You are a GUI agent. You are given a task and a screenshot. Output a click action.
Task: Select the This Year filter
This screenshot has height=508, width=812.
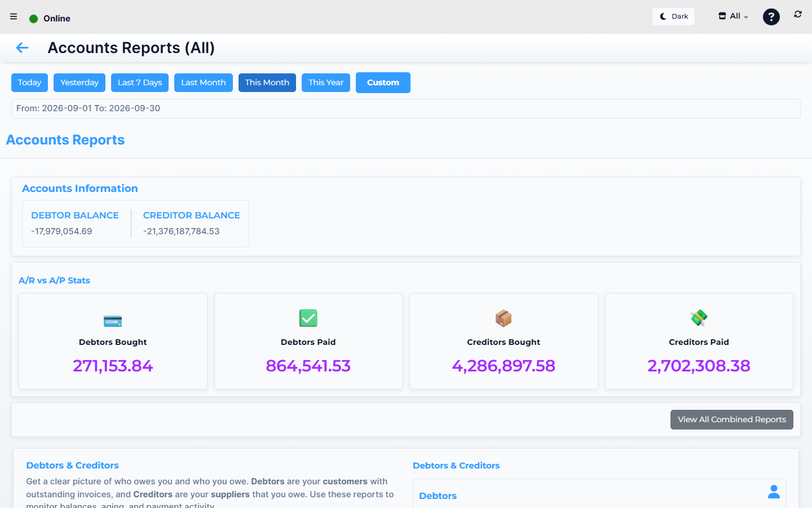point(326,82)
